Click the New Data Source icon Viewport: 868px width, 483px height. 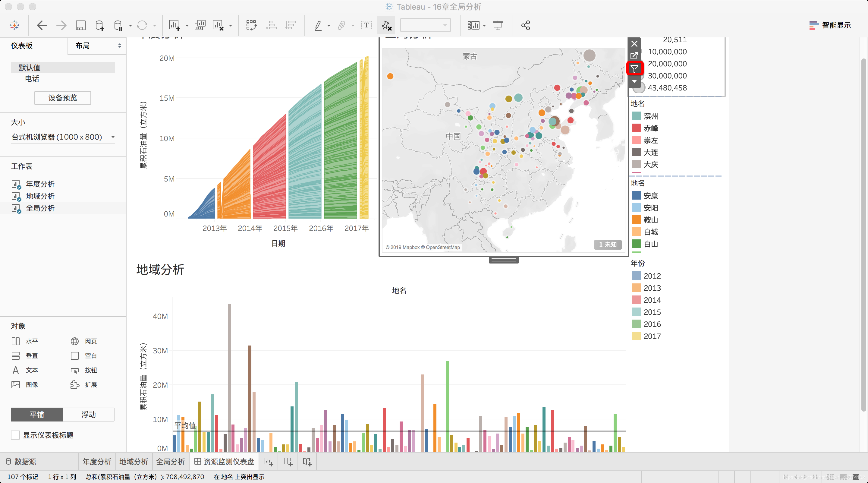(100, 25)
